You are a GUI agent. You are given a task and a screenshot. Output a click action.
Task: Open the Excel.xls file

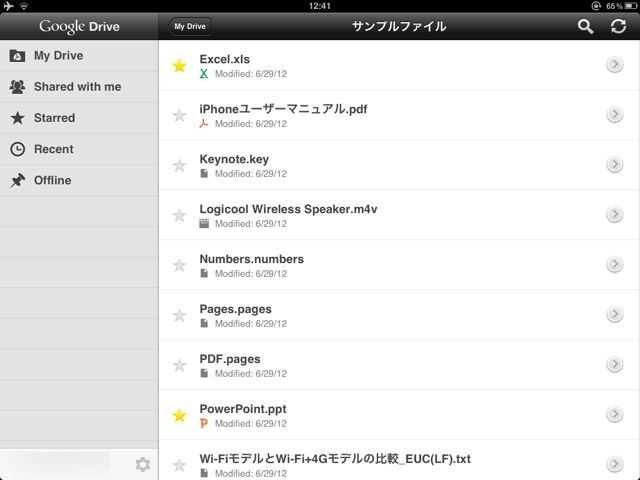pos(399,65)
